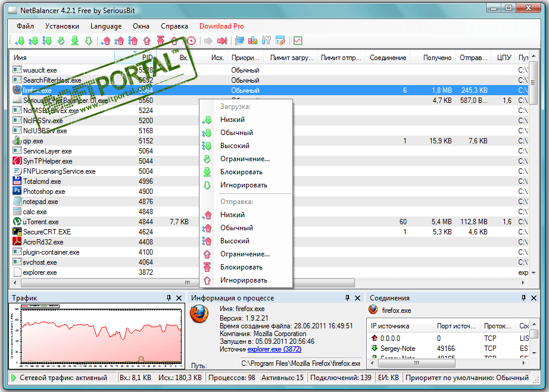
Task: Block download traffic via toolbar icon
Action: click(75, 41)
